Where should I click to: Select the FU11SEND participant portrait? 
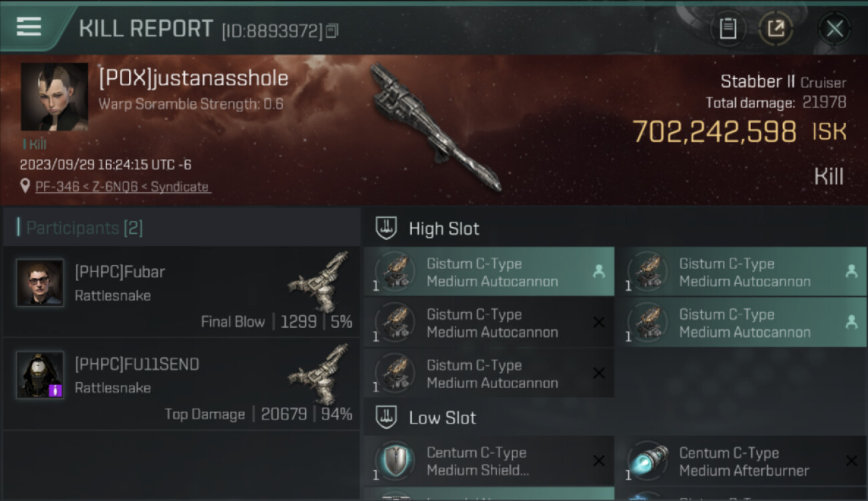(x=40, y=375)
